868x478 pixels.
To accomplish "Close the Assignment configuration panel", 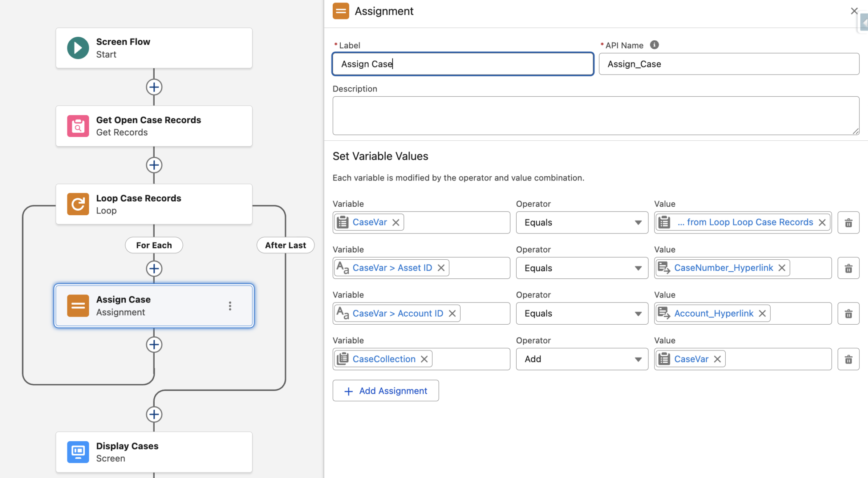I will pyautogui.click(x=854, y=11).
